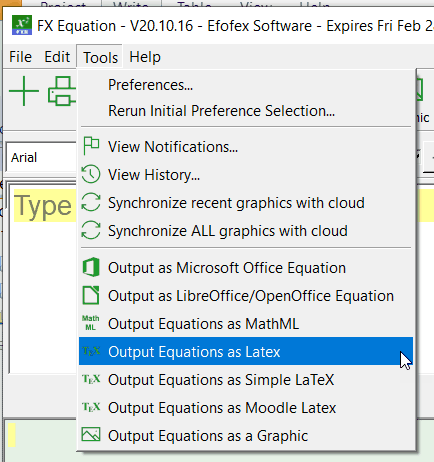Choose Output Equations as a Graphic
Image resolution: width=434 pixels, height=462 pixels.
(x=246, y=436)
